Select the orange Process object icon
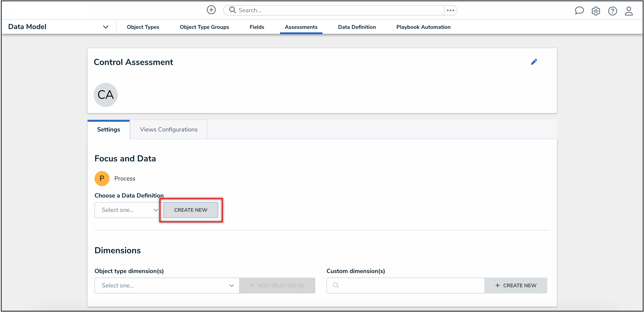Image resolution: width=644 pixels, height=312 pixels. pyautogui.click(x=102, y=178)
